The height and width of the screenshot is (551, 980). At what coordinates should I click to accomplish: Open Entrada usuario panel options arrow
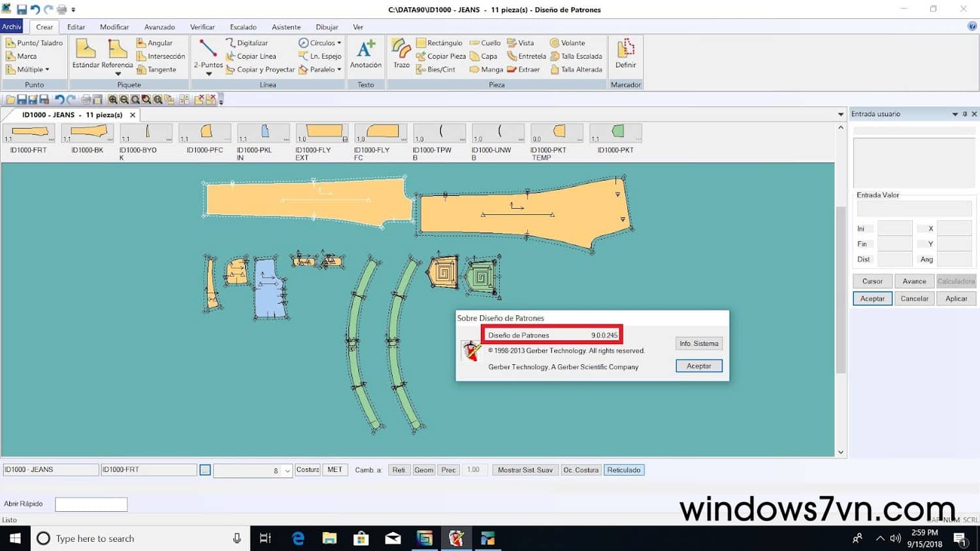[955, 114]
